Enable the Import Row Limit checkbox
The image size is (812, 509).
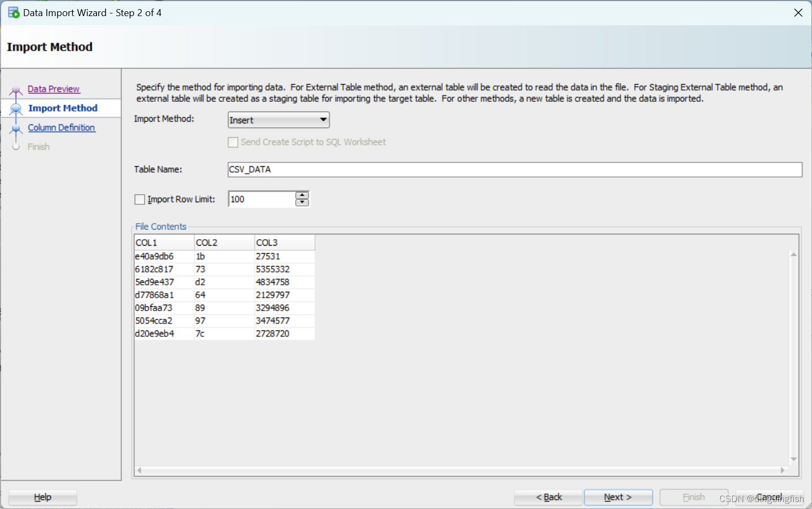coord(139,199)
